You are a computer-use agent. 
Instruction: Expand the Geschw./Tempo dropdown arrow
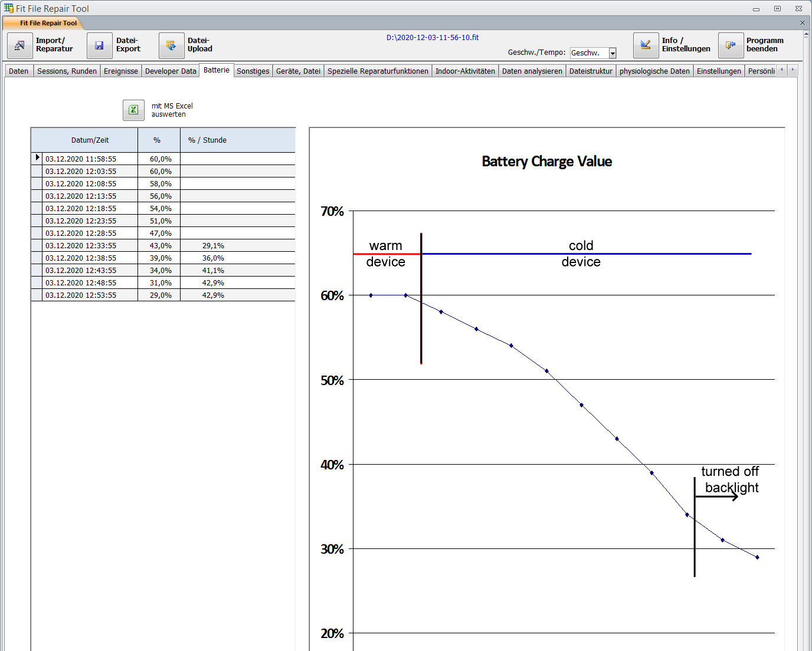(613, 54)
